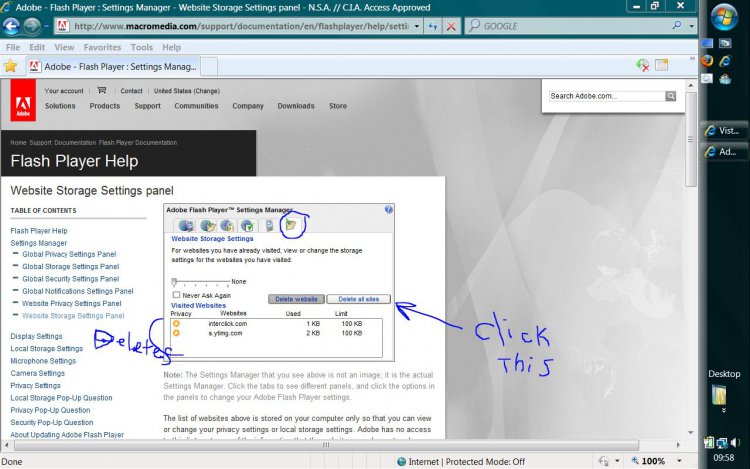
Task: Click the green arrow red X toolbar icon
Action: [x=642, y=65]
